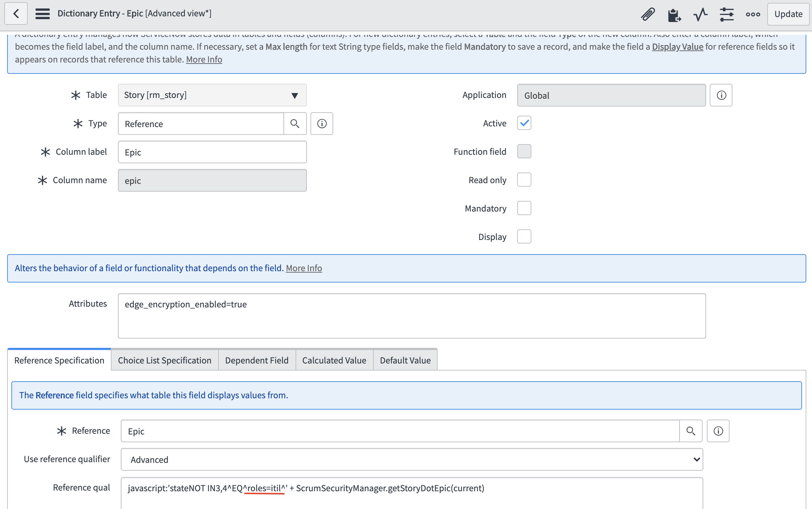Click the Type field search magnifier
Screen dimensions: 812x509
click(x=295, y=124)
